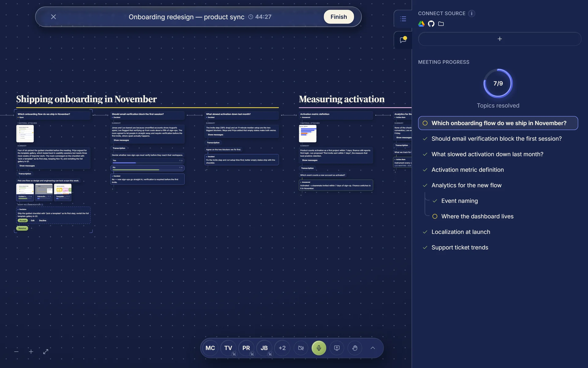Click participant avatar JB
This screenshot has width=588, height=368.
coord(264,348)
